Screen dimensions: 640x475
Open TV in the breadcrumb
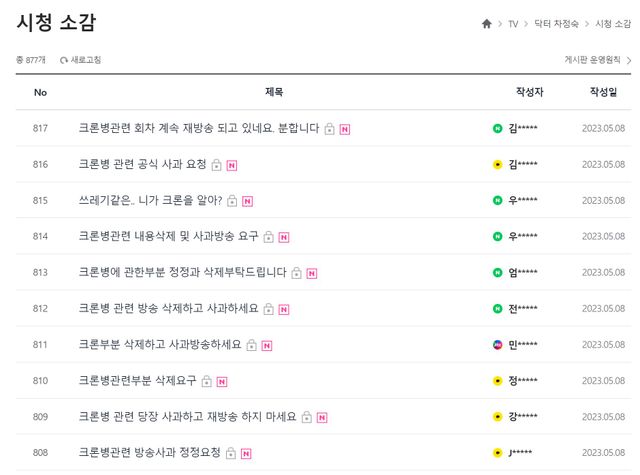pos(513,23)
